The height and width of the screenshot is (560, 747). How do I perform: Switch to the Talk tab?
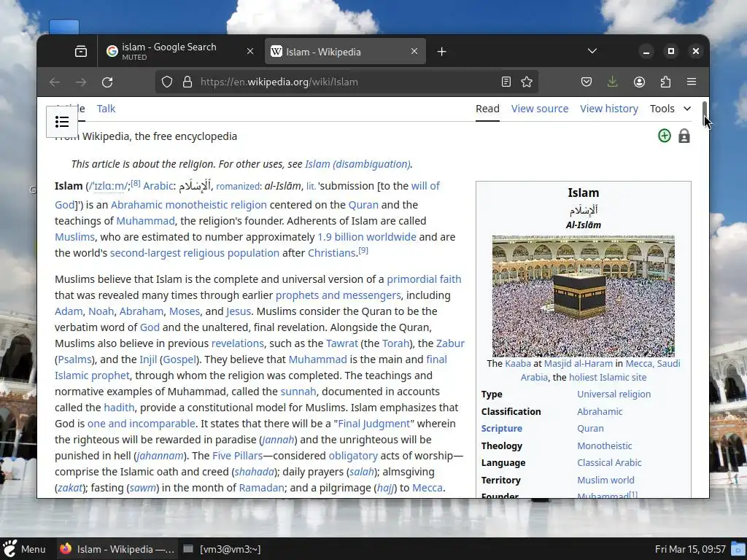pos(106,109)
